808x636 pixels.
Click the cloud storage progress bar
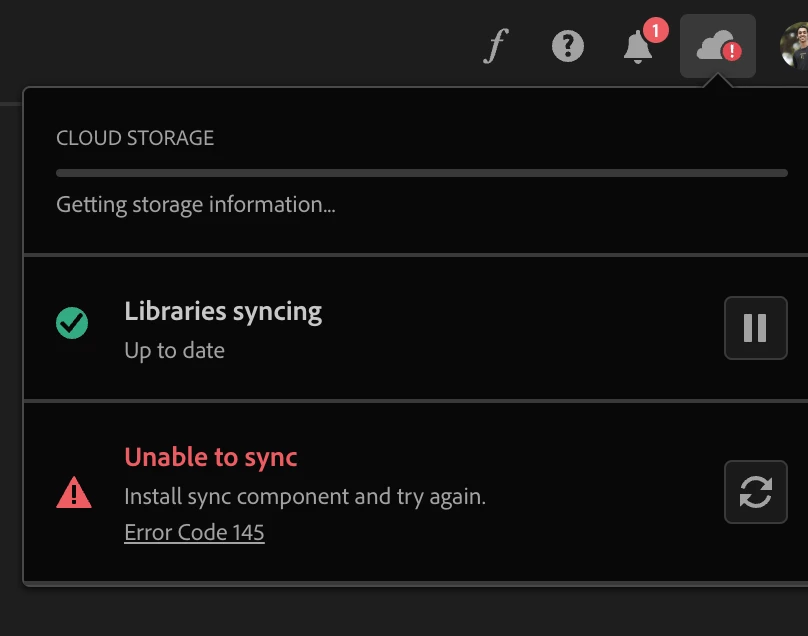point(421,173)
